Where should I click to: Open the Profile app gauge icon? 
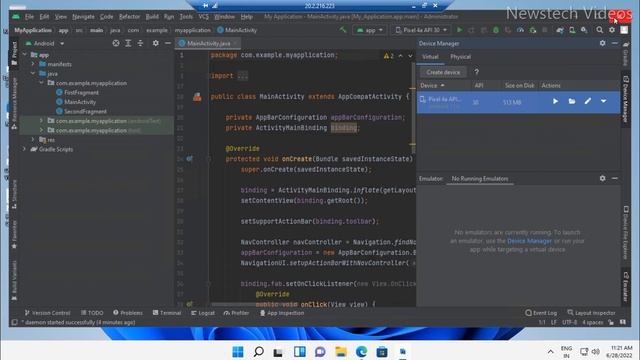tap(520, 30)
